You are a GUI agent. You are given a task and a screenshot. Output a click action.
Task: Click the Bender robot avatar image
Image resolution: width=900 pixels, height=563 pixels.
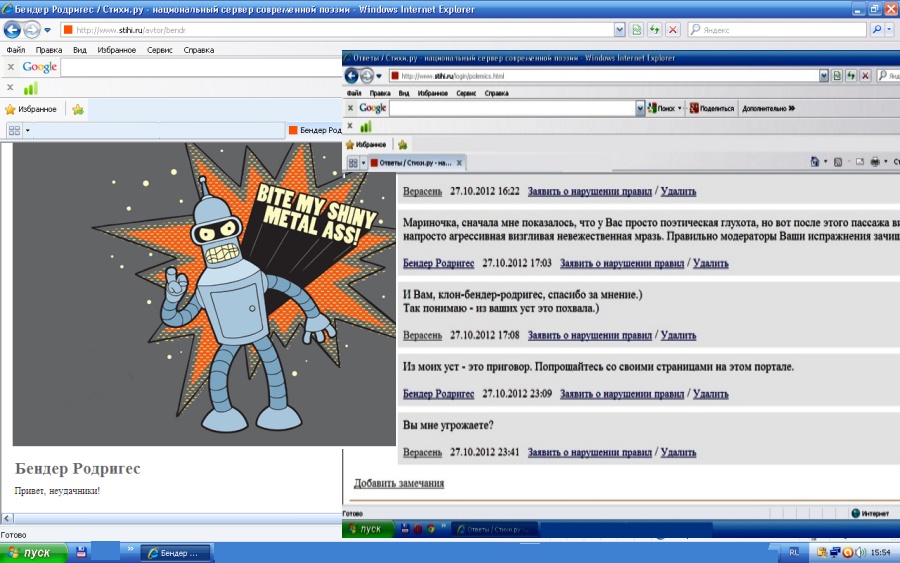[x=204, y=294]
